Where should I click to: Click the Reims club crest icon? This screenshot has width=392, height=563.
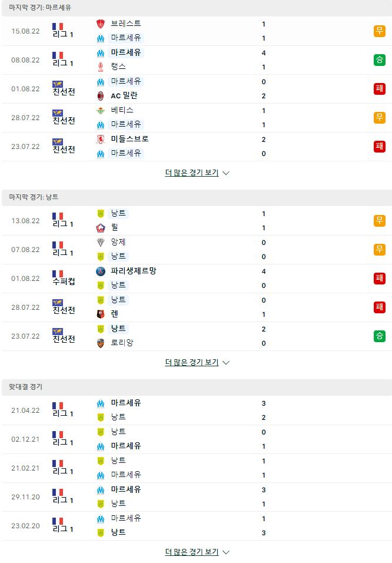(x=101, y=67)
